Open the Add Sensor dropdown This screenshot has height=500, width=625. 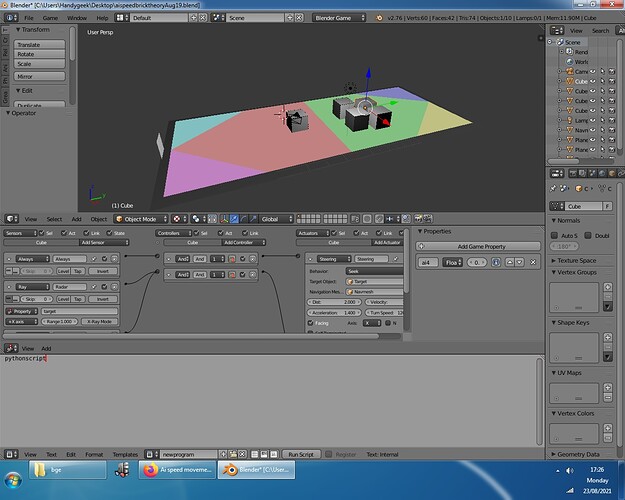[x=104, y=242]
